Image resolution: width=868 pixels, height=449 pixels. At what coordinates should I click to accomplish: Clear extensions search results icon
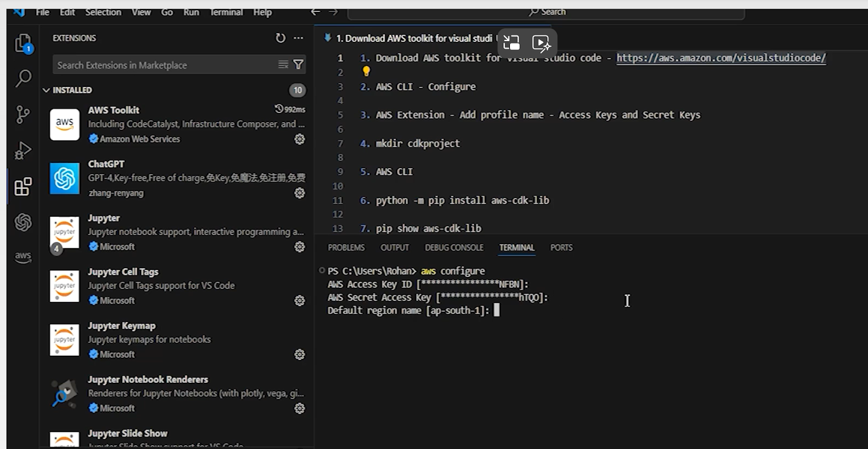pyautogui.click(x=283, y=65)
